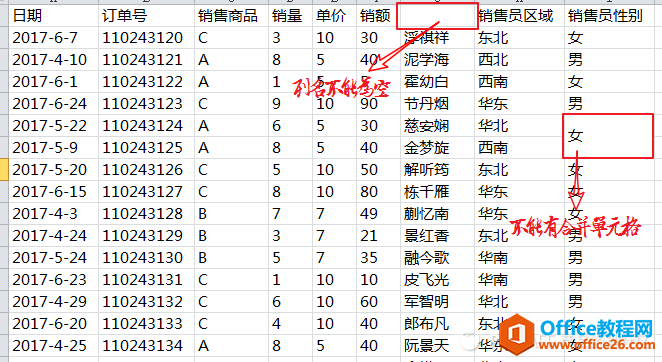
Task: Click order number 110243124
Action: (x=147, y=126)
